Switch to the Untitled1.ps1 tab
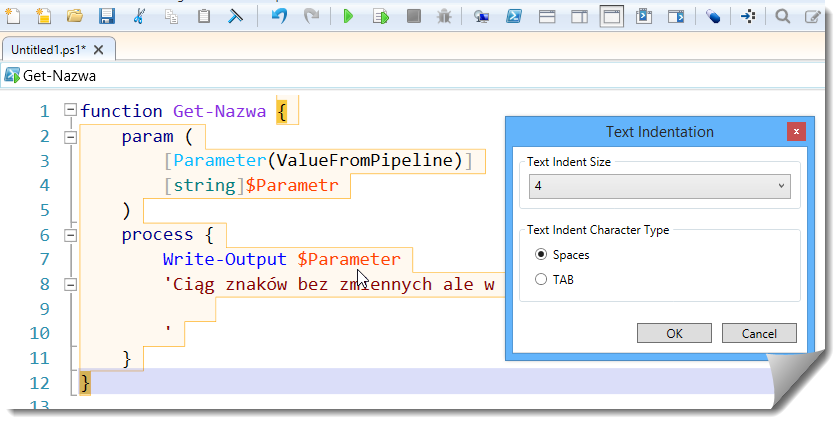The image size is (840, 424). [x=48, y=49]
